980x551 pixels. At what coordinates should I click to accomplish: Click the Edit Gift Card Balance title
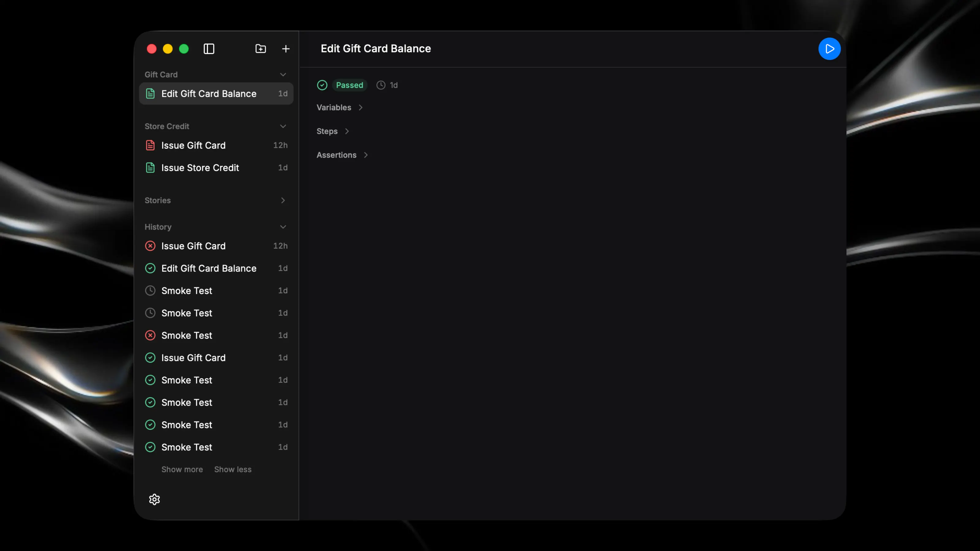click(376, 49)
